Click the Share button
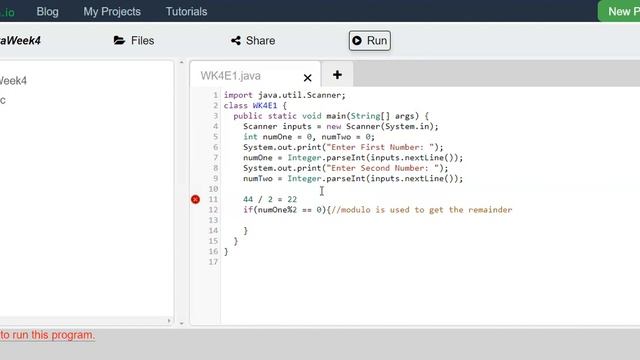 pyautogui.click(x=253, y=41)
